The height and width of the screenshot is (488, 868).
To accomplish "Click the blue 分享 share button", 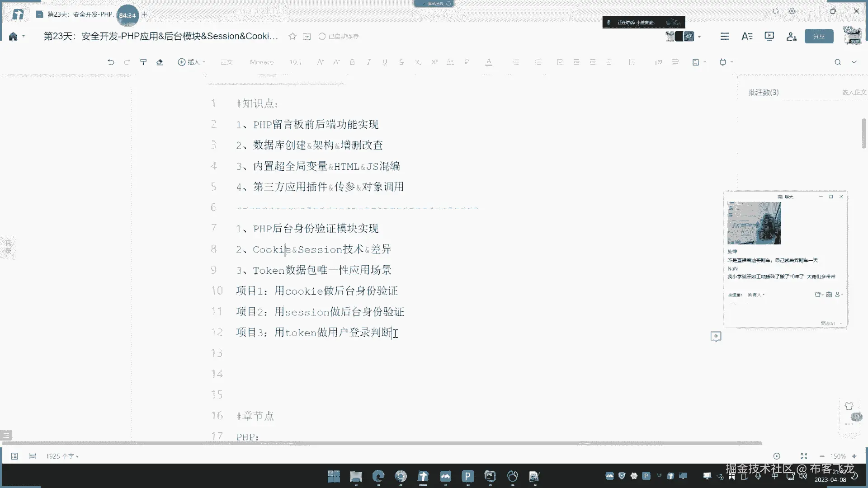I will (x=819, y=37).
